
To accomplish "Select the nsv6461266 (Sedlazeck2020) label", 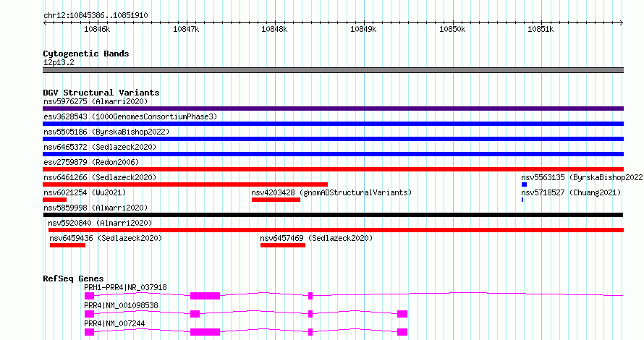I will coord(100,177).
